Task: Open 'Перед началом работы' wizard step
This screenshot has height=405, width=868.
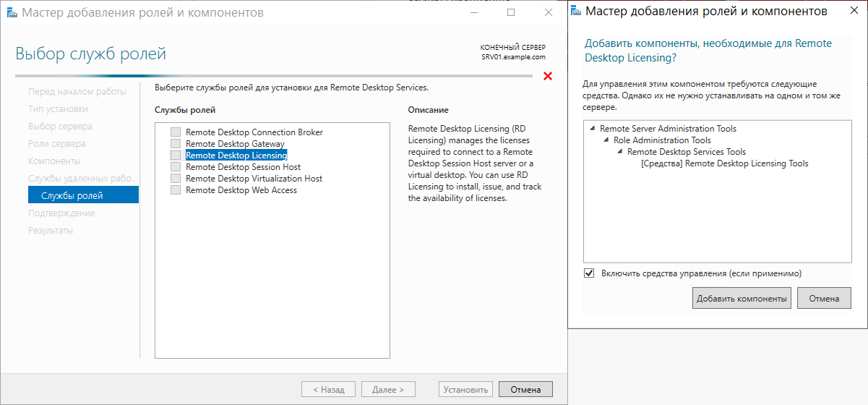Action: click(x=77, y=92)
